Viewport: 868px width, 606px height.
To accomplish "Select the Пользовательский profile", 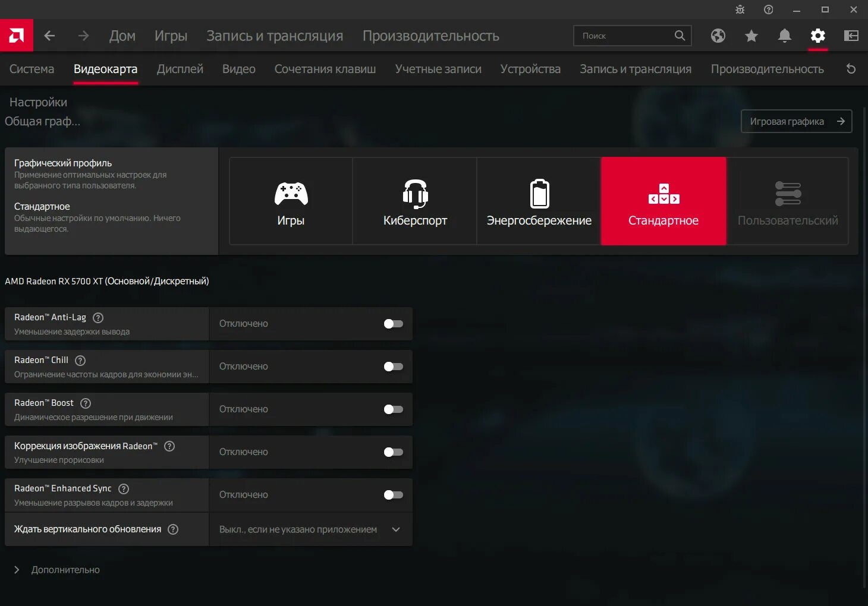I will pyautogui.click(x=788, y=201).
